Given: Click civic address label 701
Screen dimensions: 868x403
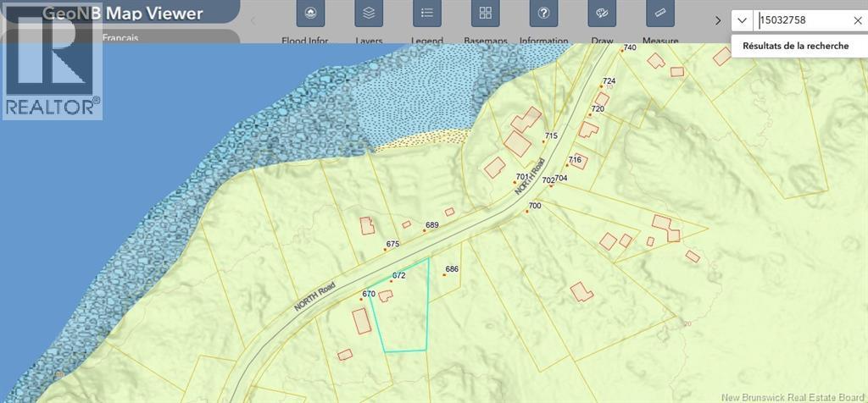Looking at the screenshot, I should tap(522, 176).
